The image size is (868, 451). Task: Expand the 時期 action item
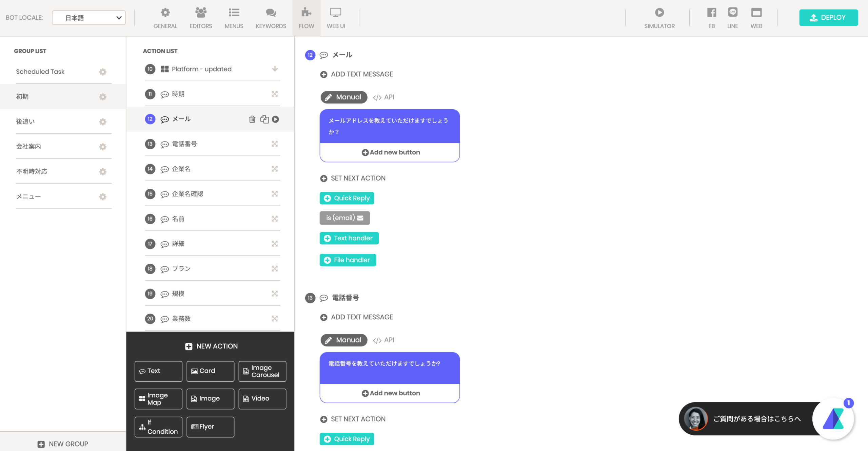(x=275, y=94)
